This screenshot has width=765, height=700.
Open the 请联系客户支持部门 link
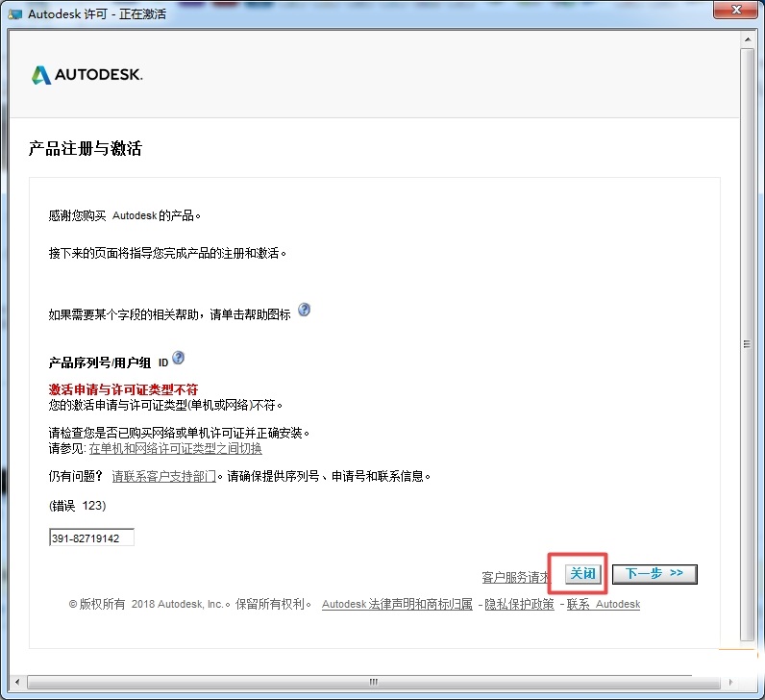click(x=164, y=476)
